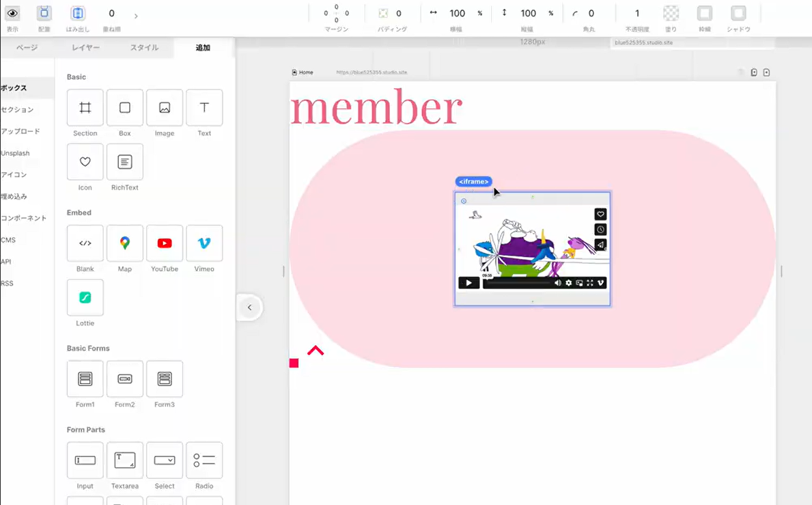Mute the Vimeo video volume

pyautogui.click(x=558, y=283)
